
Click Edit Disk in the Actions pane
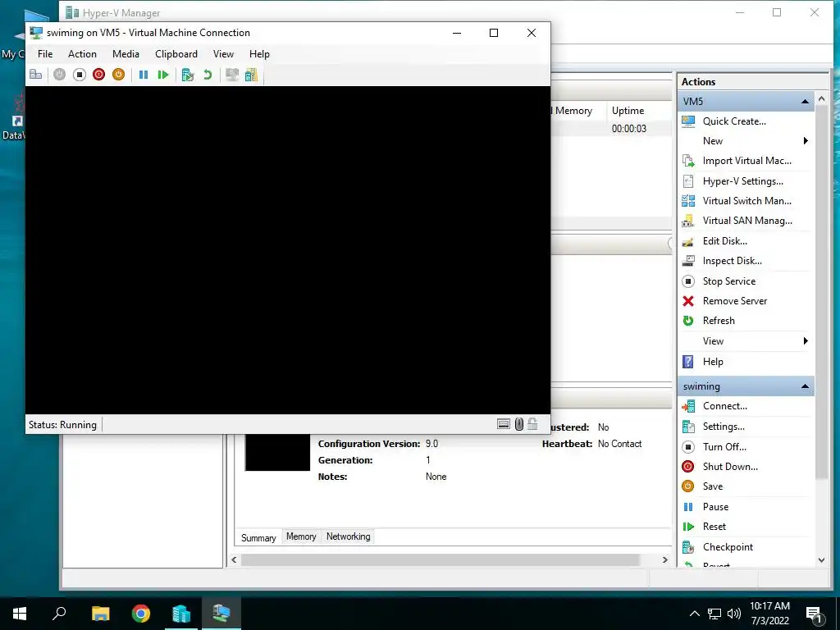pyautogui.click(x=724, y=241)
